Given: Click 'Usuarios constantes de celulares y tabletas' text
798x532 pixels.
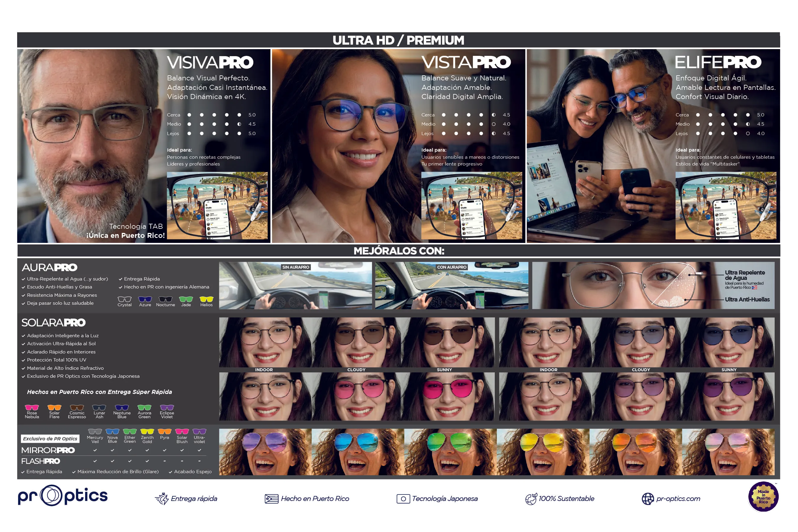Looking at the screenshot, I should click(725, 157).
